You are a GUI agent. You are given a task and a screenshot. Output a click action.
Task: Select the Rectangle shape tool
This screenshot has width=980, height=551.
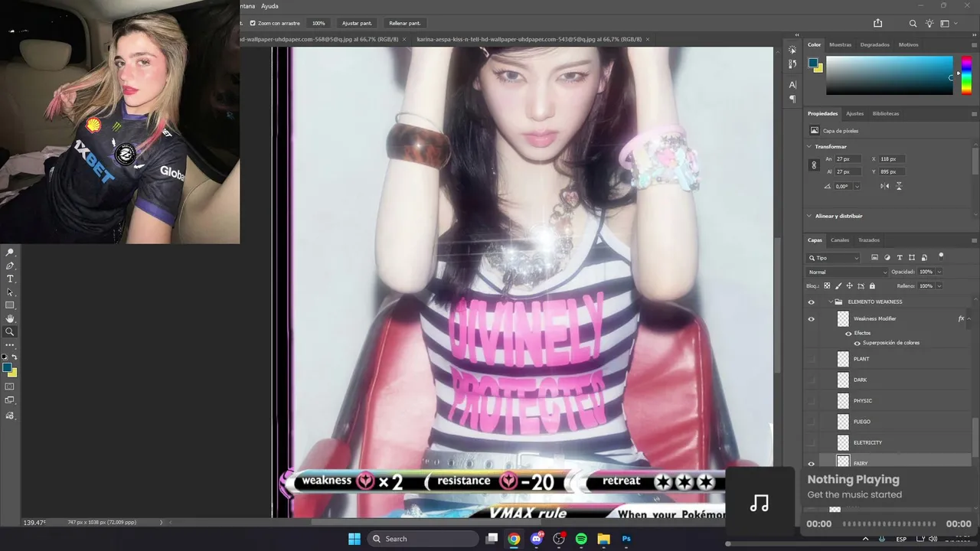click(10, 305)
